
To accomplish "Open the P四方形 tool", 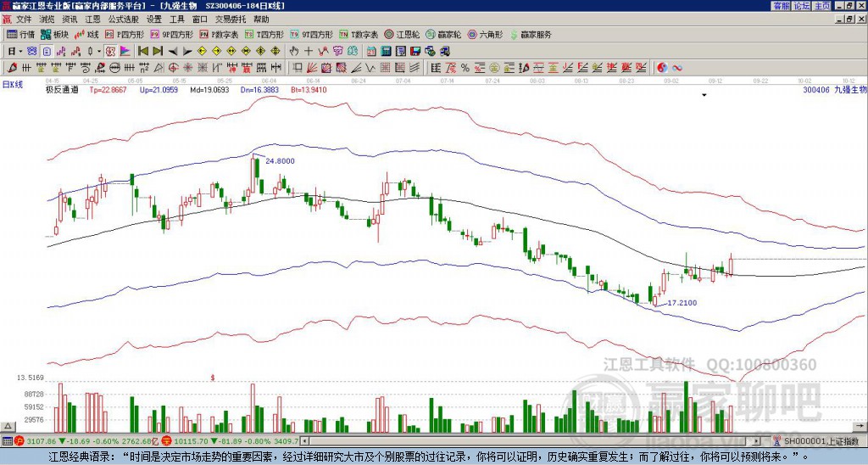I will point(125,34).
